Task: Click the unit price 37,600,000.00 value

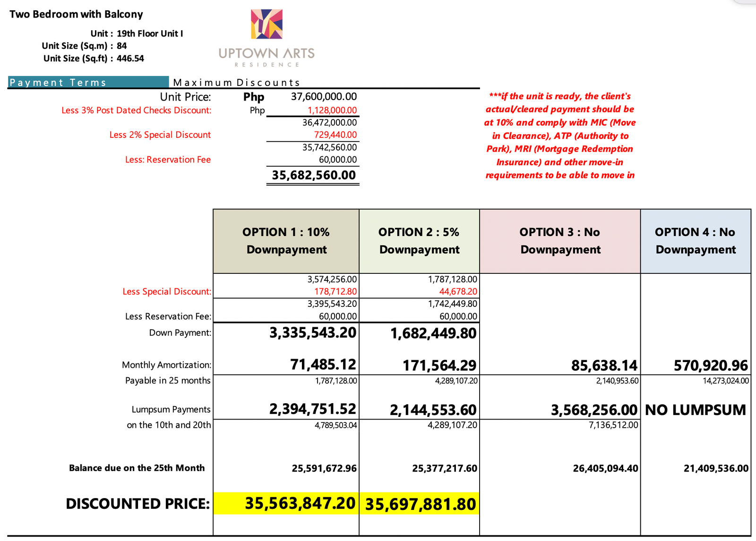Action: [324, 97]
